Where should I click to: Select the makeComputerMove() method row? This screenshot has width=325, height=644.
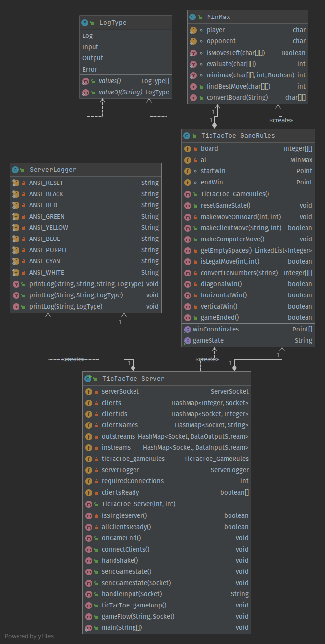(x=232, y=239)
